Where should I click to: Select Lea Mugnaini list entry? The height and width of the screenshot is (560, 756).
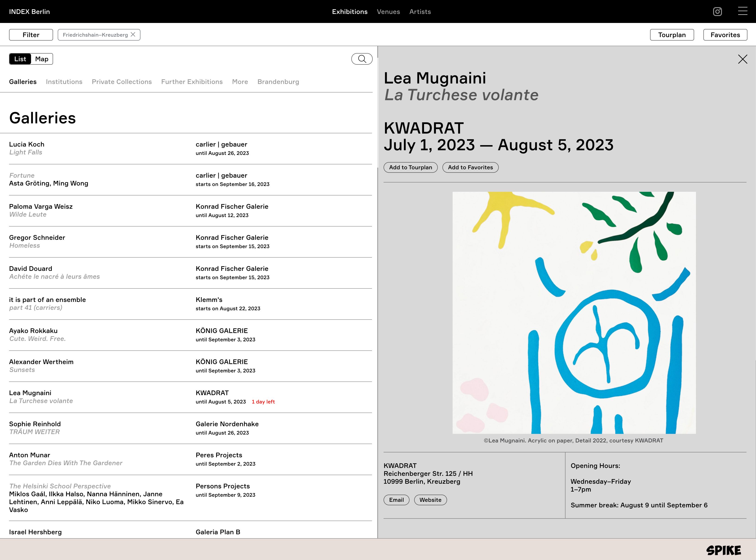click(x=190, y=397)
